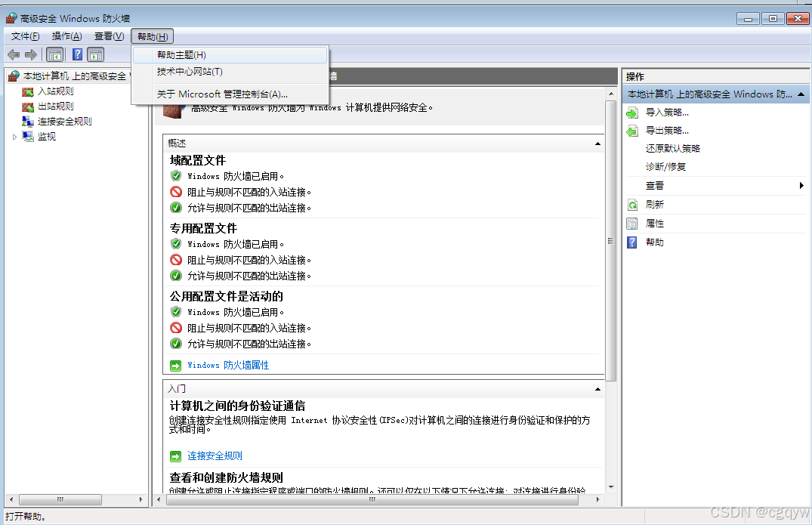Click the 帮助 question mark icon in actions
The height and width of the screenshot is (525, 812).
click(x=632, y=242)
